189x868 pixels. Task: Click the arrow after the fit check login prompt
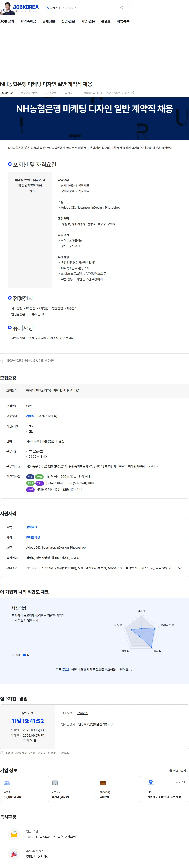[x=131, y=670]
